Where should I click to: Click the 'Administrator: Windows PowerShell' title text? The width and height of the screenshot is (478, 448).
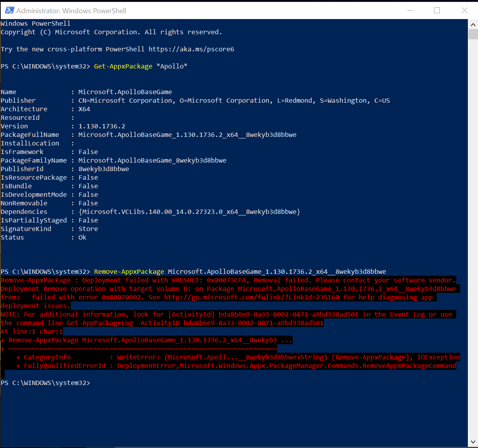(71, 11)
